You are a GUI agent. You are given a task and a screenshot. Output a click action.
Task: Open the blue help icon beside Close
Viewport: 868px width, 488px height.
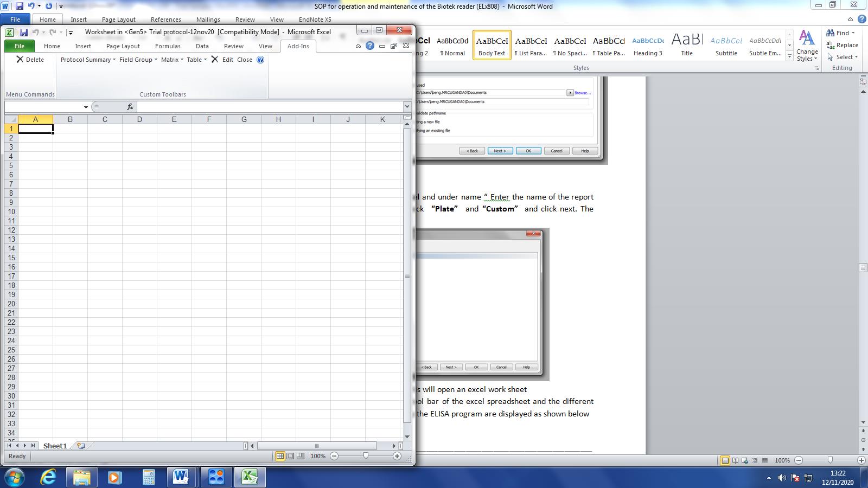pyautogui.click(x=260, y=60)
